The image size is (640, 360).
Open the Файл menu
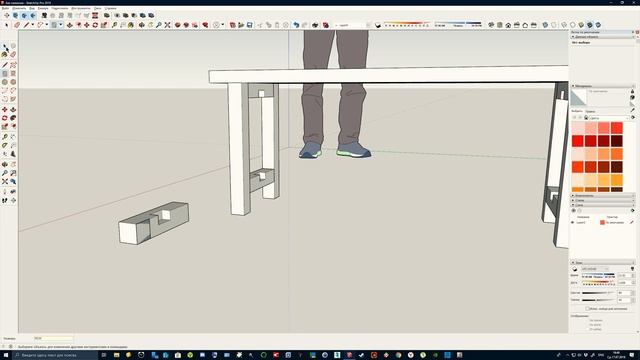(5, 8)
